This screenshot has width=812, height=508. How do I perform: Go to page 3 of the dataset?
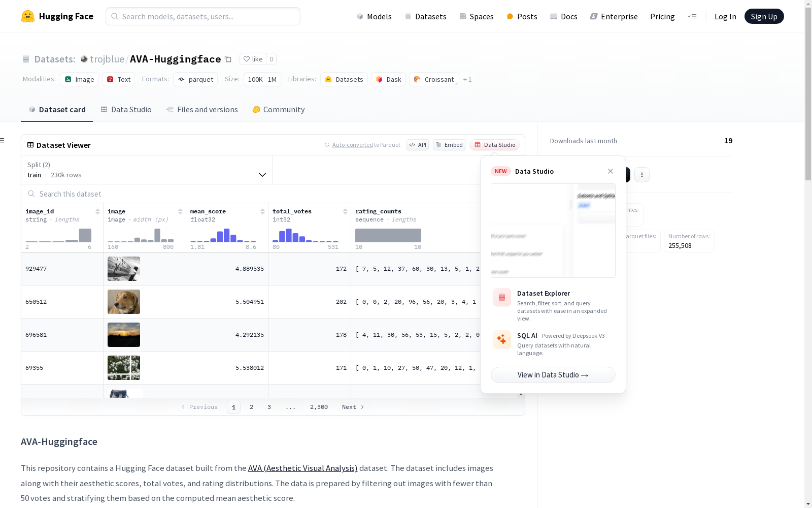(269, 407)
